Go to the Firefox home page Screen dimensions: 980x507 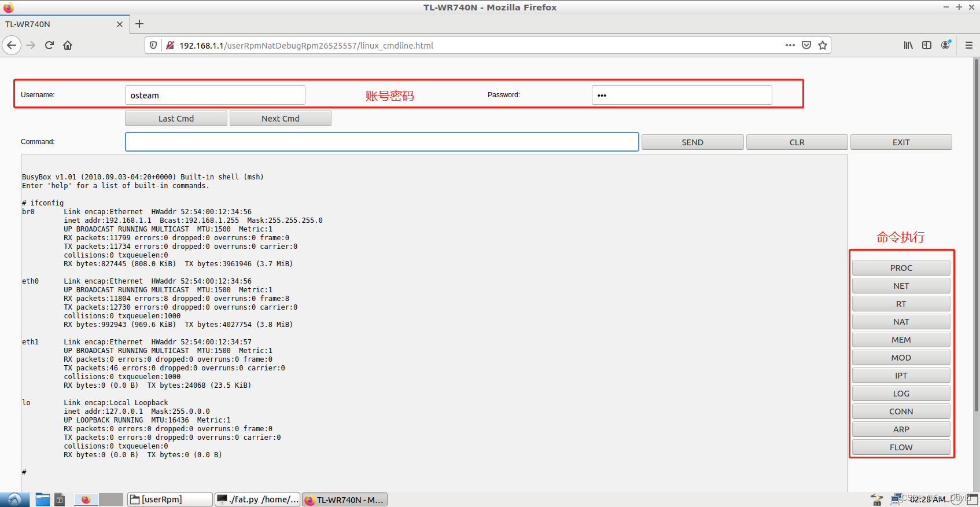(x=68, y=45)
